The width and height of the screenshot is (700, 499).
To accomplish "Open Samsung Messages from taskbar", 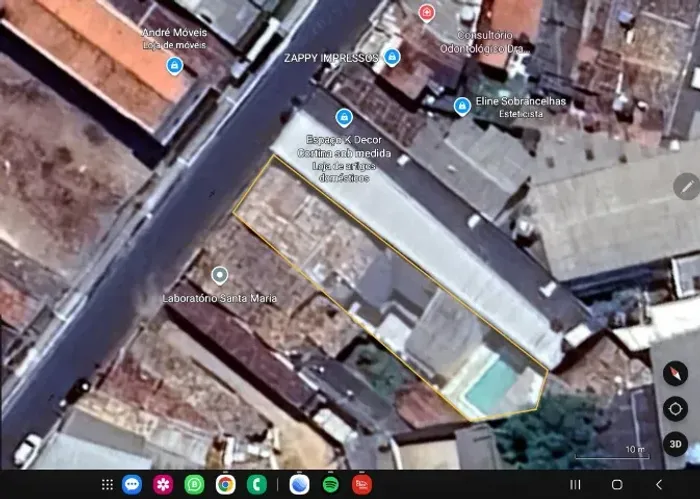I will (132, 484).
